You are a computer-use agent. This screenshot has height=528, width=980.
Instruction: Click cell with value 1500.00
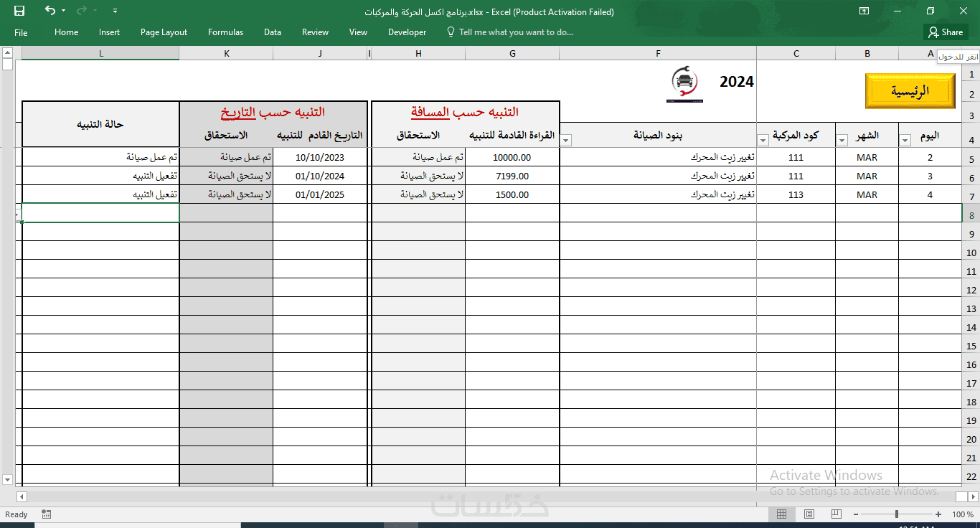click(512, 194)
